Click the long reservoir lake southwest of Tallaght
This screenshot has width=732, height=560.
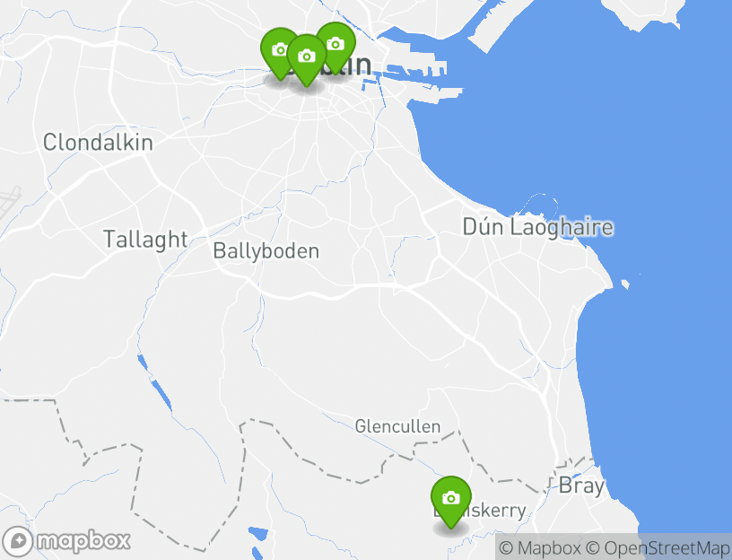tap(161, 395)
